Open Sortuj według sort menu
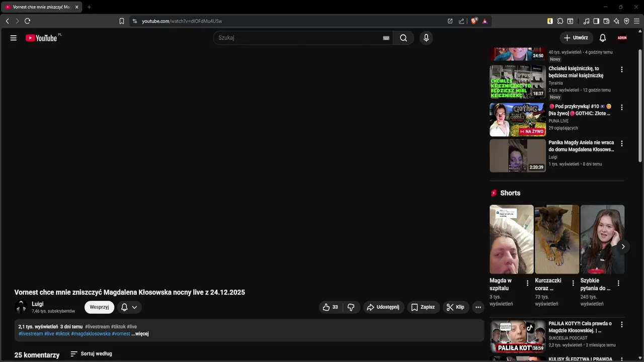 (x=91, y=354)
